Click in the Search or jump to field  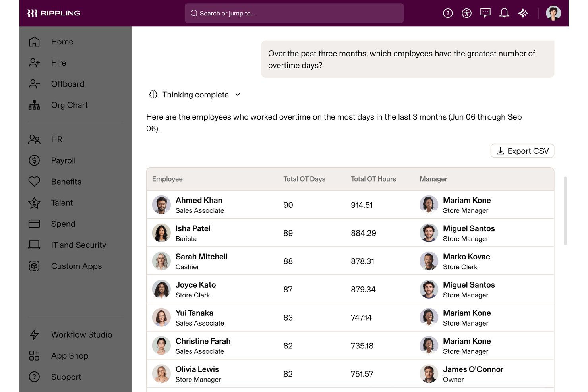point(294,13)
